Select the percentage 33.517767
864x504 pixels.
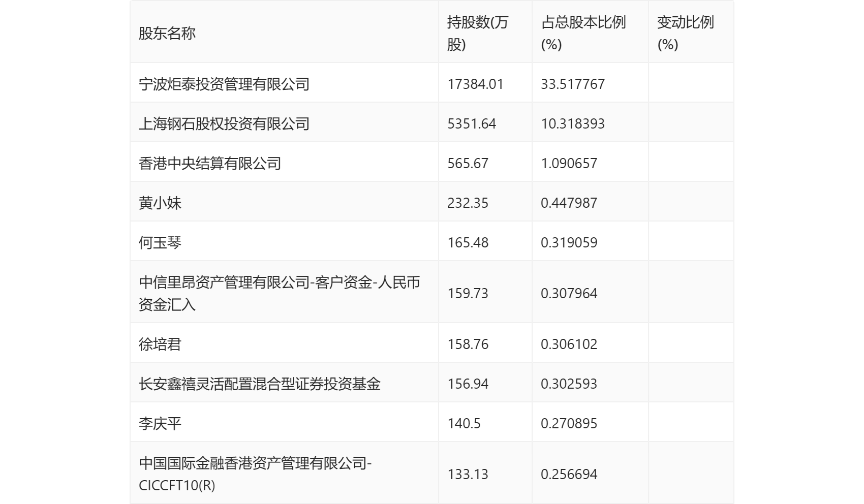pos(573,84)
